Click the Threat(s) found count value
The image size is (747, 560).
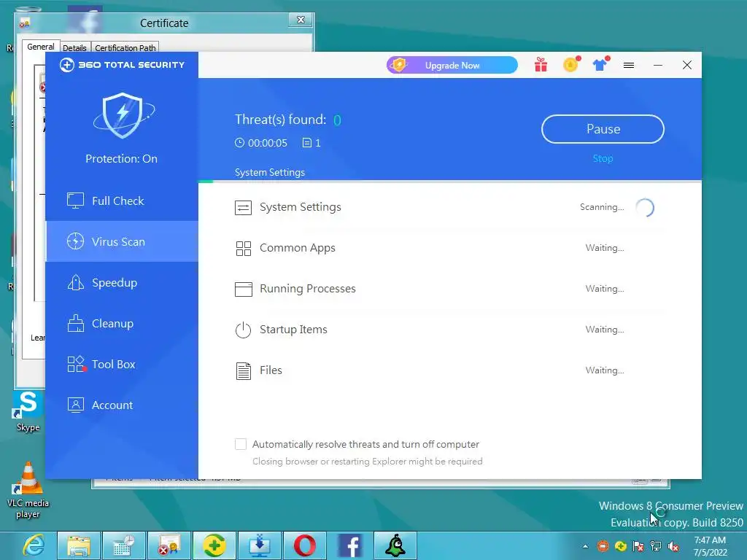[337, 120]
